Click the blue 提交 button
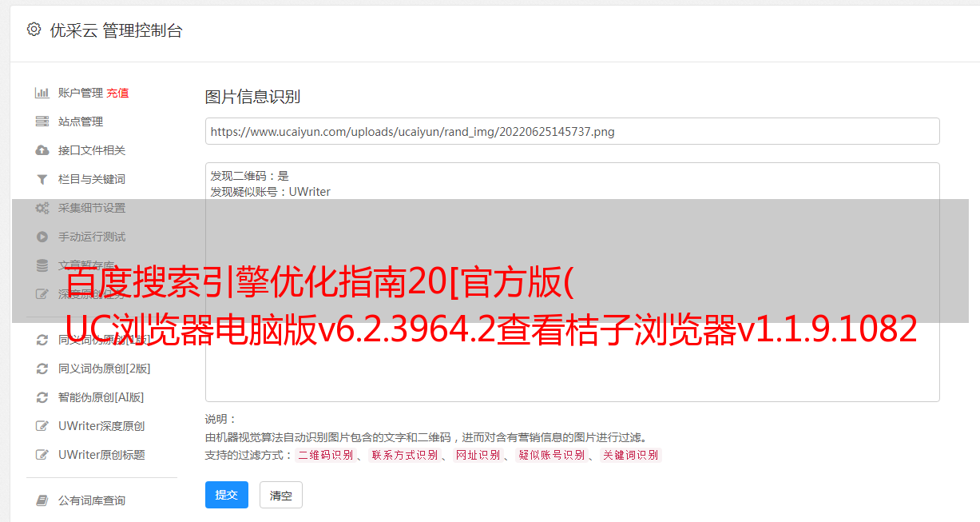Viewport: 980px width, 522px height. (227, 495)
